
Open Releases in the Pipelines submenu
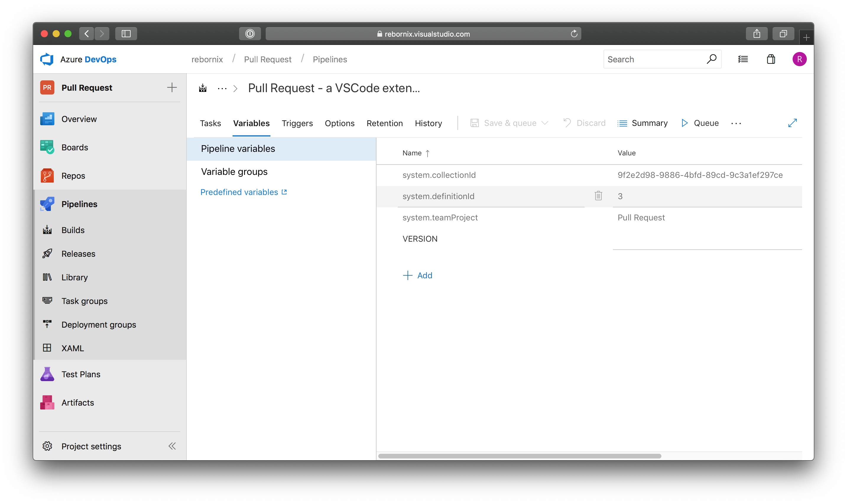pos(78,254)
